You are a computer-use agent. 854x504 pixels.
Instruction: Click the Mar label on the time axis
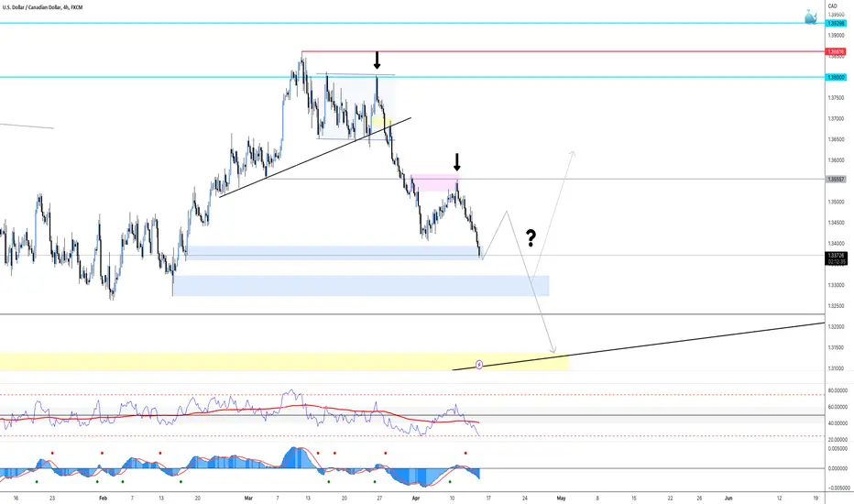click(x=249, y=498)
